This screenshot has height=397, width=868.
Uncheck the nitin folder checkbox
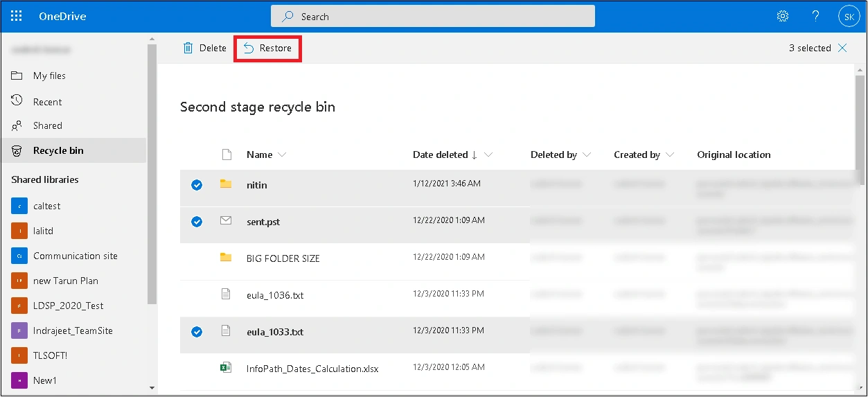click(197, 185)
